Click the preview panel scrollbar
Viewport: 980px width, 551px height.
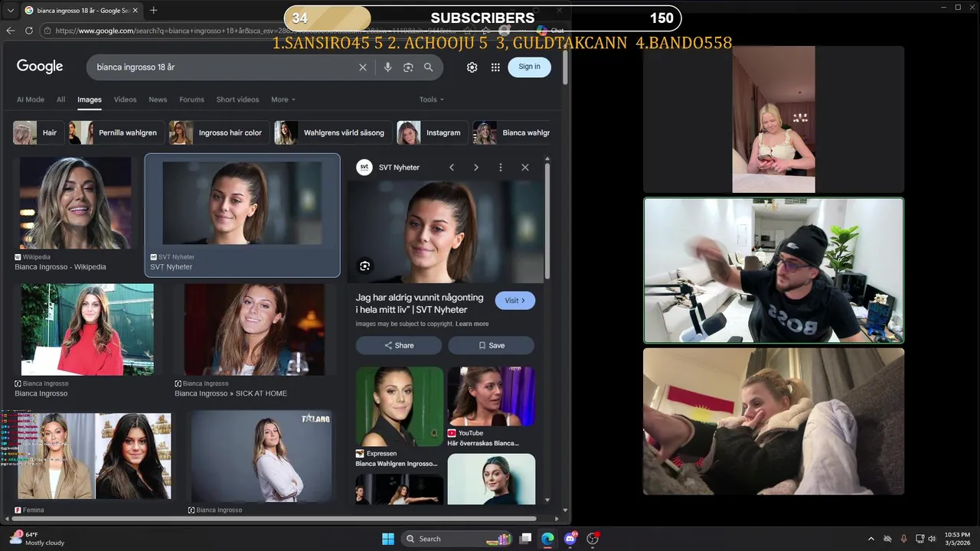pos(547,221)
